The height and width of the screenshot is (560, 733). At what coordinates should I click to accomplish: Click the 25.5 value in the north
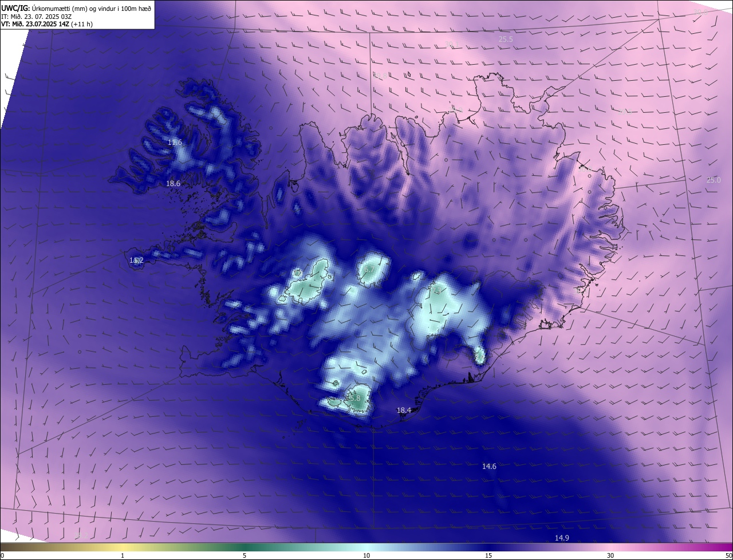click(x=506, y=40)
